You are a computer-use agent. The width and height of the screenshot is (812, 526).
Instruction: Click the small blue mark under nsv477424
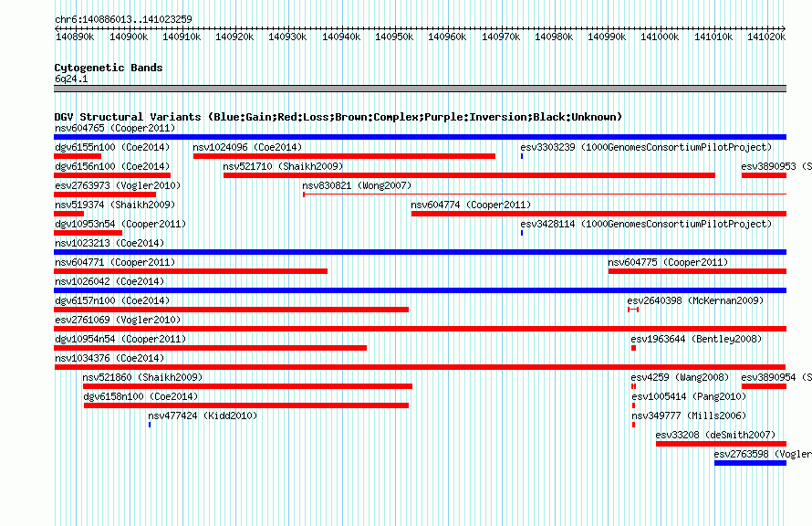click(150, 425)
